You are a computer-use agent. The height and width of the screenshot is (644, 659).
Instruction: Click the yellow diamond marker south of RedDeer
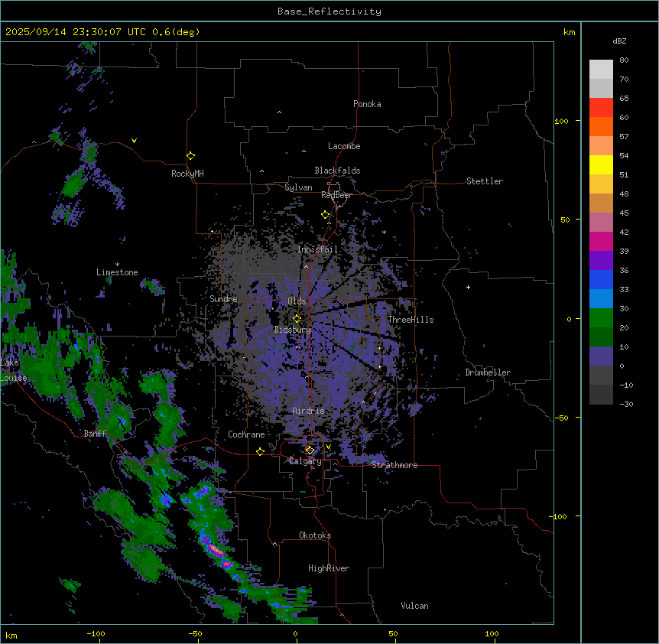pyautogui.click(x=325, y=215)
